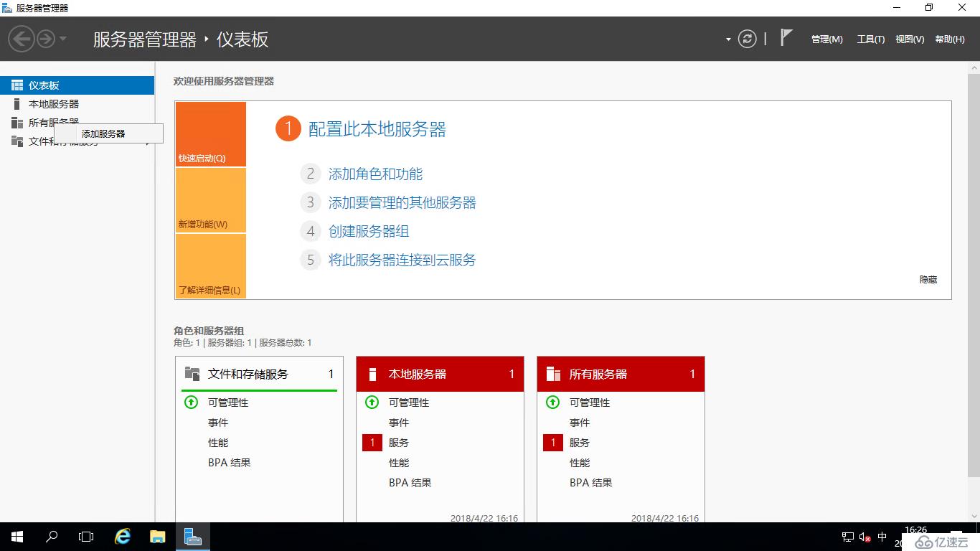Screen dimensions: 980x551
Task: Select 仪表板 in the sidebar
Action: coord(77,85)
